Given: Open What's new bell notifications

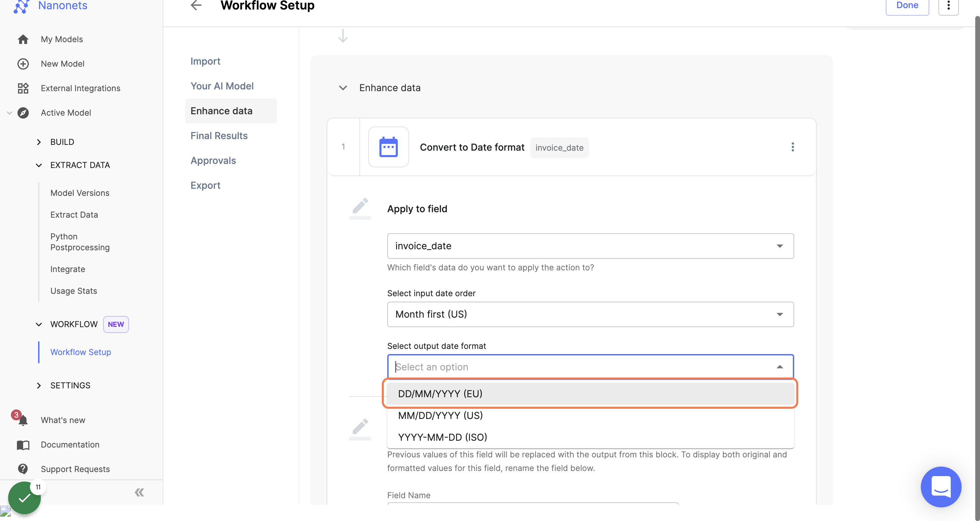Looking at the screenshot, I should (x=23, y=420).
